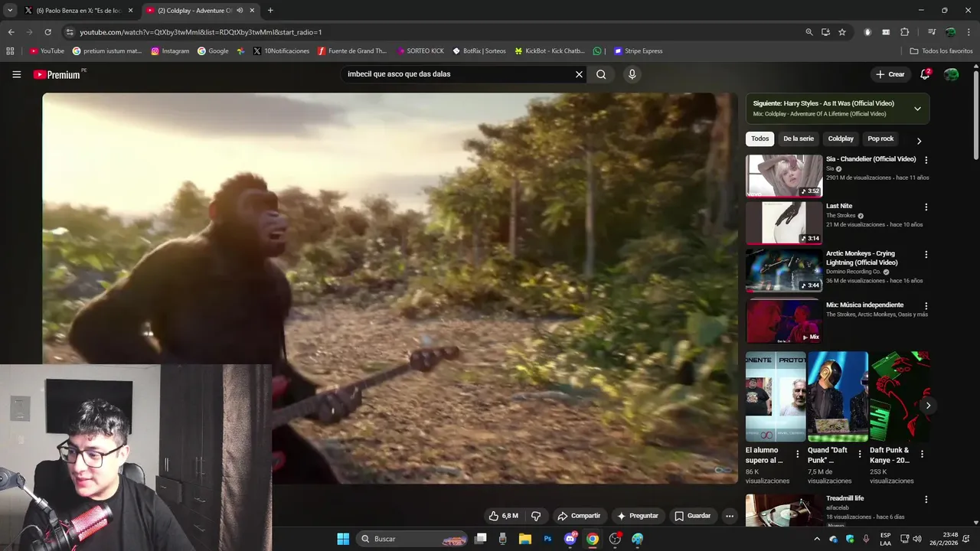
Task: Show more filter chips with arrow
Action: coord(919,141)
